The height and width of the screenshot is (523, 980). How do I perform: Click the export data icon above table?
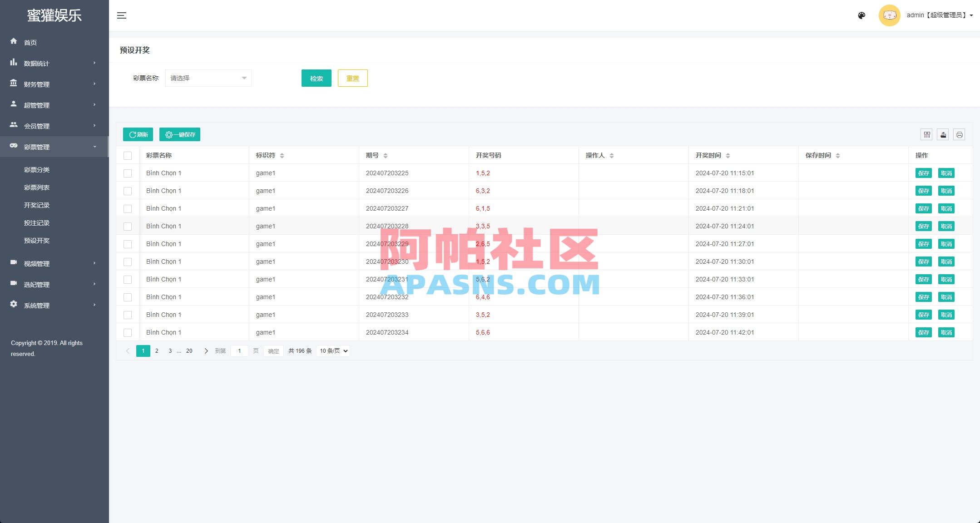click(x=943, y=134)
